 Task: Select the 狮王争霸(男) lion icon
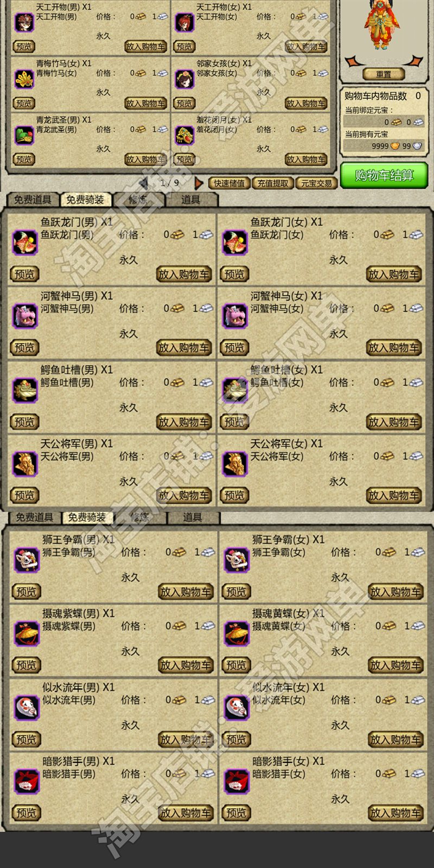(27, 559)
